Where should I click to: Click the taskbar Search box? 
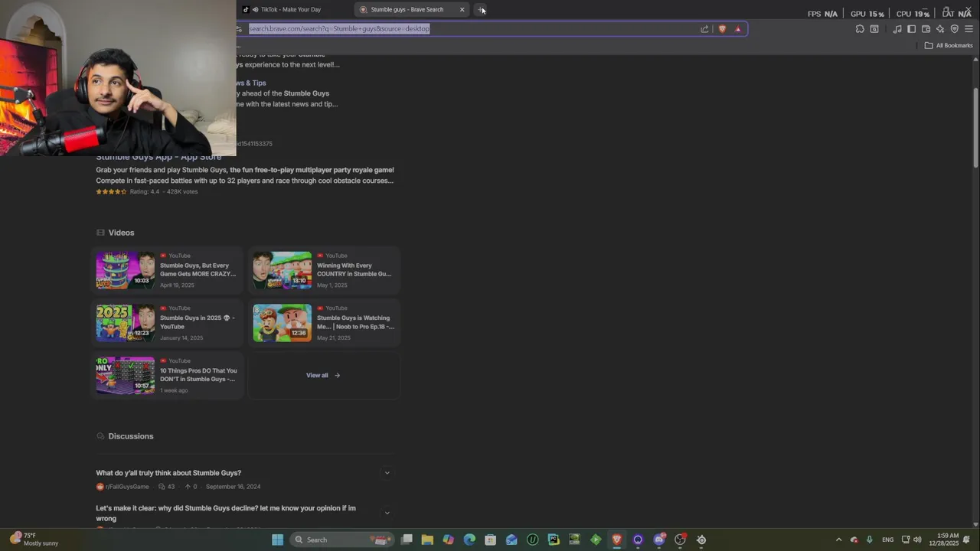pyautogui.click(x=341, y=540)
